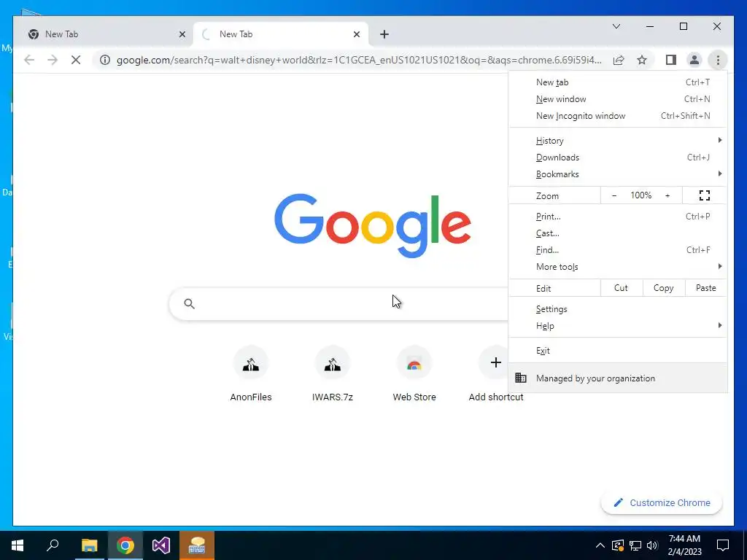Open the Web Store shortcut
Screen dimensions: 747x560
coord(414,375)
